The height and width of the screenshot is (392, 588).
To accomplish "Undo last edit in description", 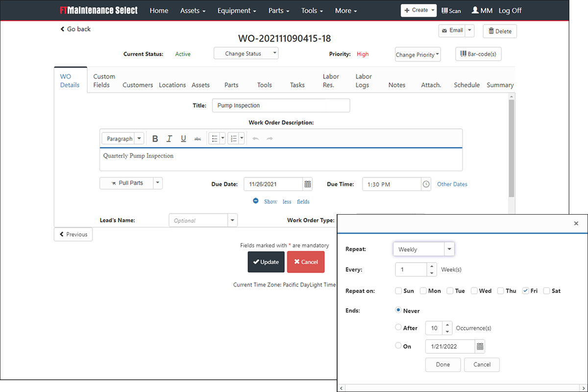I will click(255, 139).
